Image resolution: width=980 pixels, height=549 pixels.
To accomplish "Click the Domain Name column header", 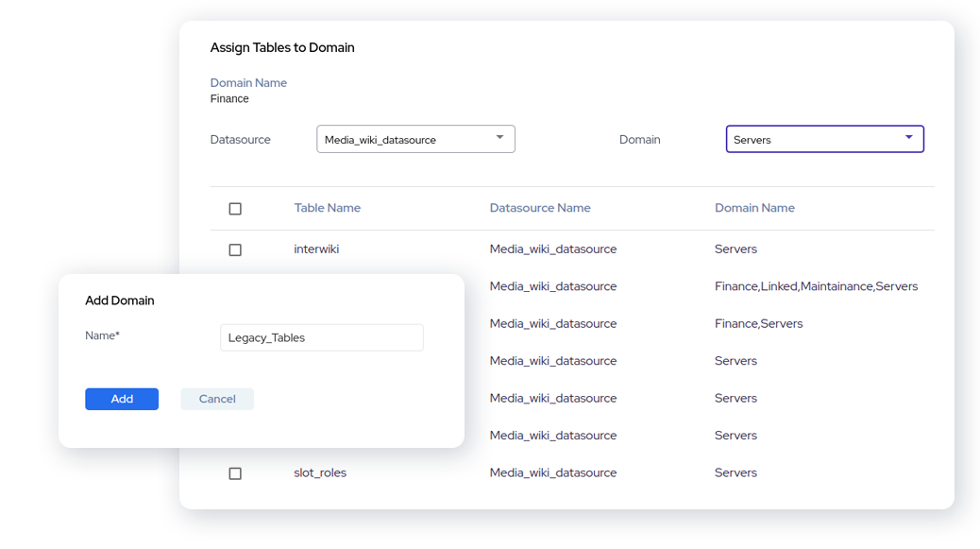I will tap(754, 208).
